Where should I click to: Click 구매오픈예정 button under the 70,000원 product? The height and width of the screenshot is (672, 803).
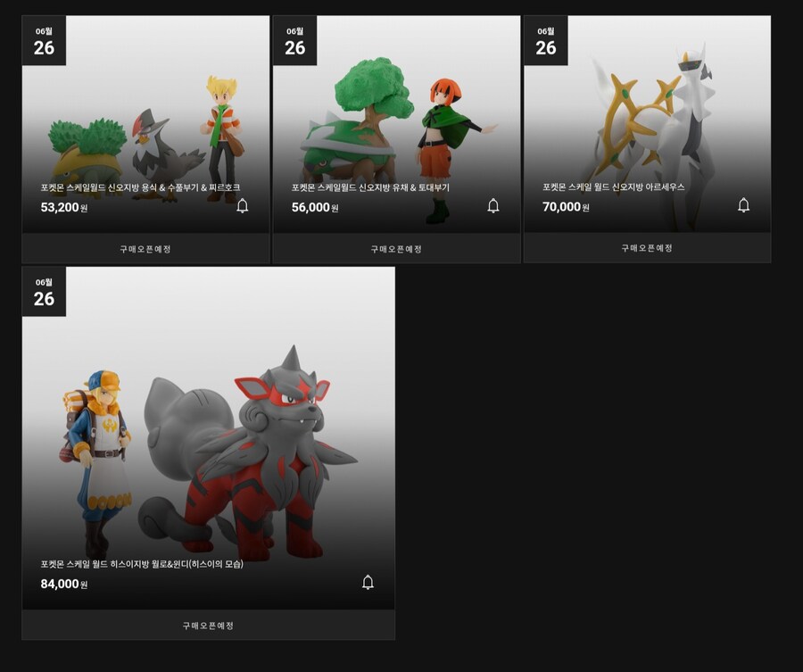point(647,248)
